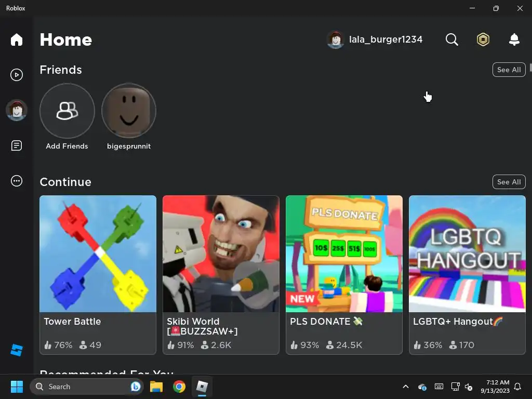Open the Robux hexagon icon

click(483, 39)
